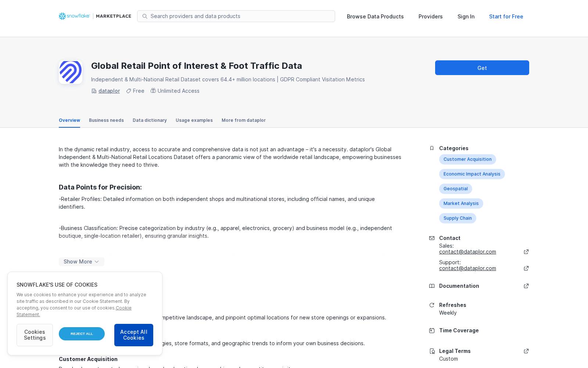The image size is (588, 368).
Task: Select the Geospatial category chip
Action: point(456,189)
